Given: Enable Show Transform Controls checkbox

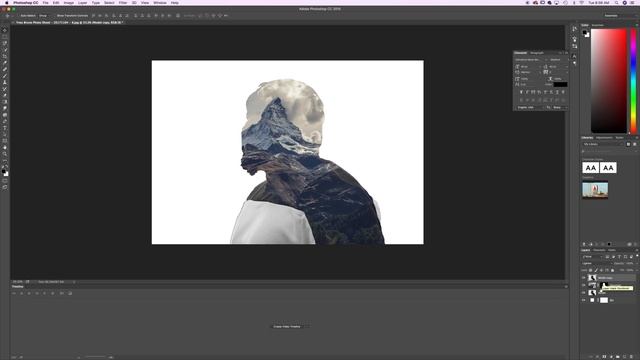Looking at the screenshot, I should click(x=54, y=16).
